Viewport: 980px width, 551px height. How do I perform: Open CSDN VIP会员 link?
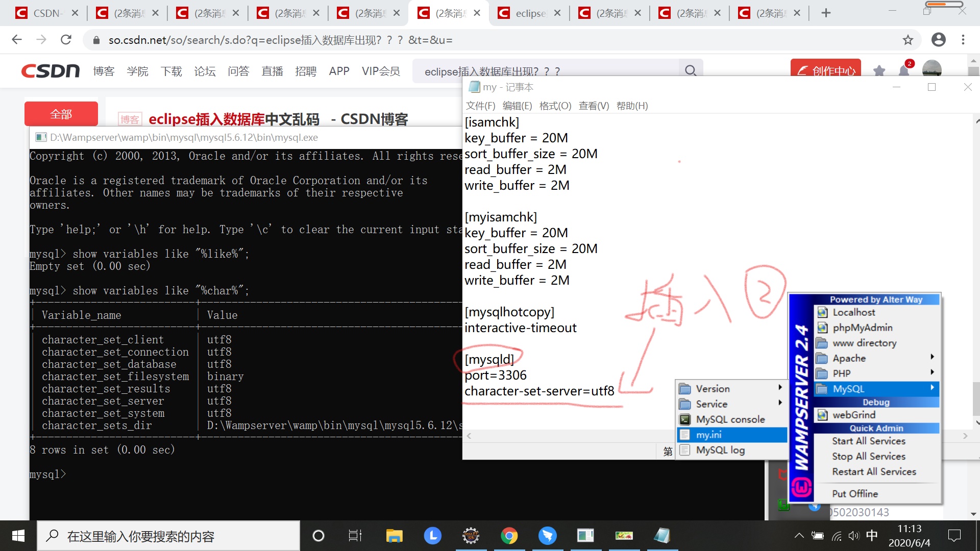[x=381, y=71]
